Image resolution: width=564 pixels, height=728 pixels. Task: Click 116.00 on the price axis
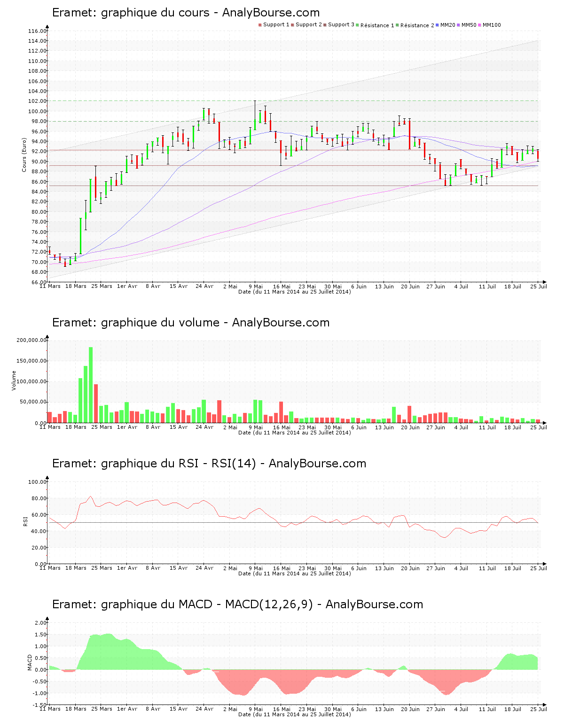click(37, 31)
